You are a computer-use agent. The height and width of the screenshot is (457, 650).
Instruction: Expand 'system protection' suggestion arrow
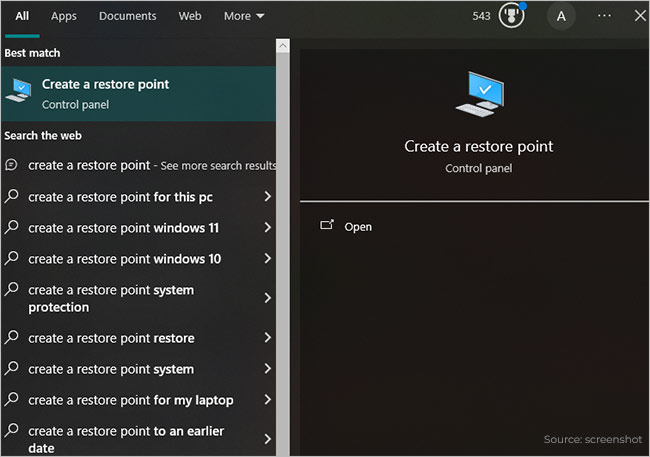click(x=268, y=298)
